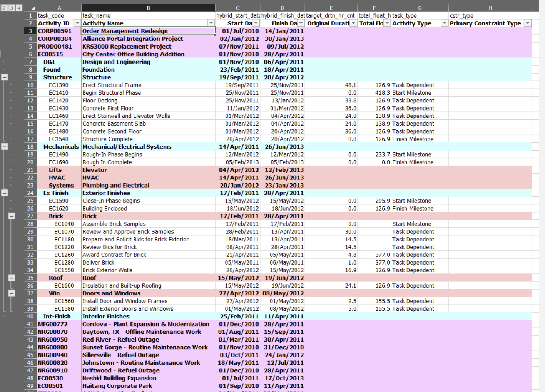The height and width of the screenshot is (392, 545).
Task: Select cell 'City Center Office Building Addition'
Action: (x=148, y=54)
